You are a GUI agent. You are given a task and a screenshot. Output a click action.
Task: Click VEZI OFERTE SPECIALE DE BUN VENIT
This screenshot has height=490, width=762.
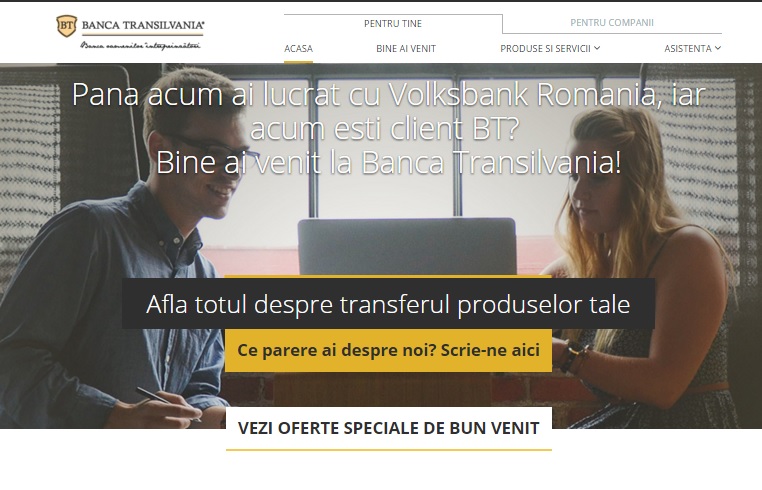[x=389, y=428]
